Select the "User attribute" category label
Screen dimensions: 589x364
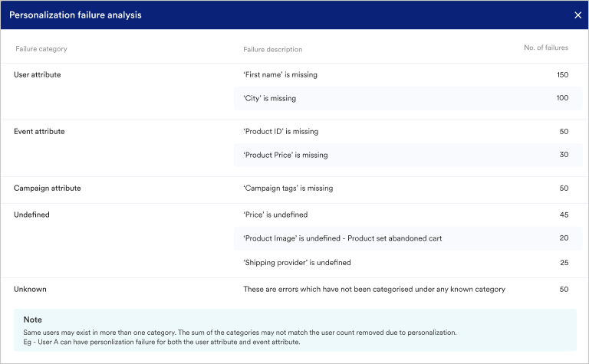click(38, 75)
